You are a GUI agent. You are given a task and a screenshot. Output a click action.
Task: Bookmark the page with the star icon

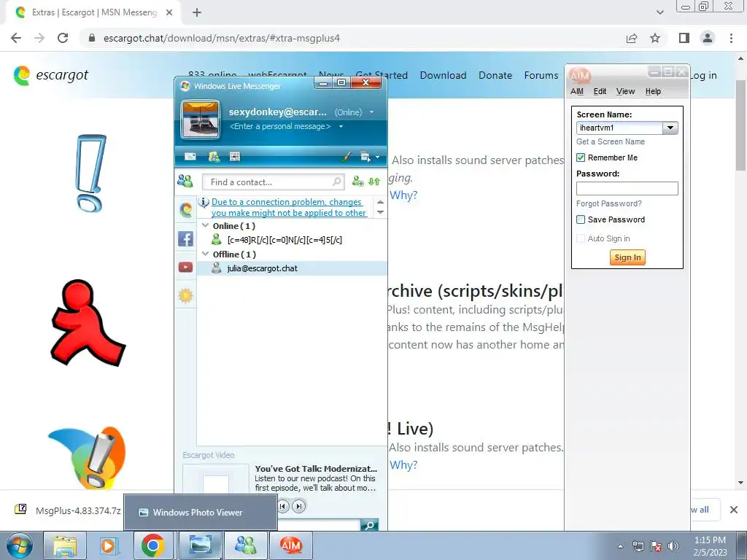point(655,38)
